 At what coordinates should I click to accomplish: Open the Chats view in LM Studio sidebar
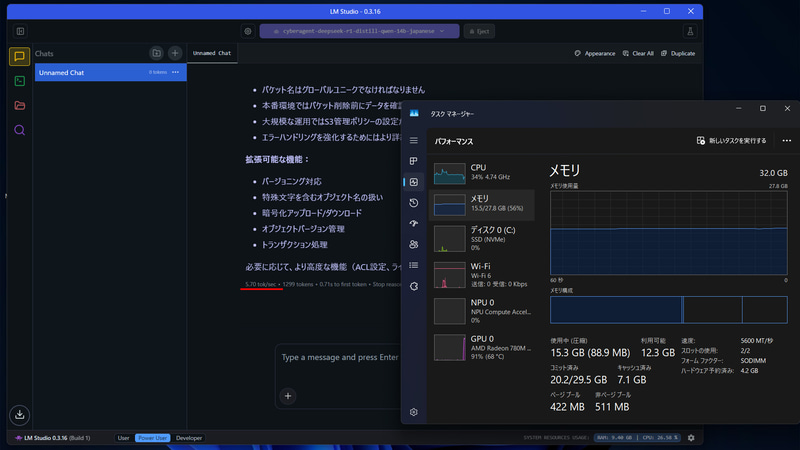tap(19, 56)
